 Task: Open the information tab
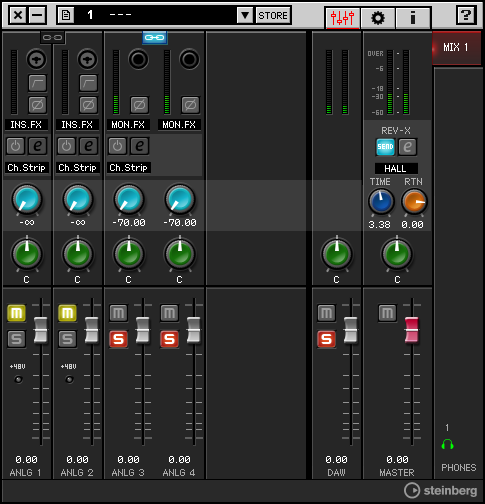(413, 17)
